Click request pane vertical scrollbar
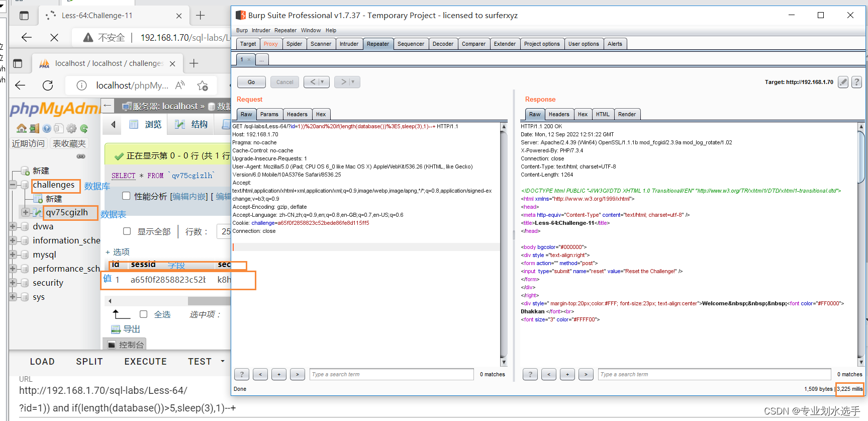 tap(504, 244)
